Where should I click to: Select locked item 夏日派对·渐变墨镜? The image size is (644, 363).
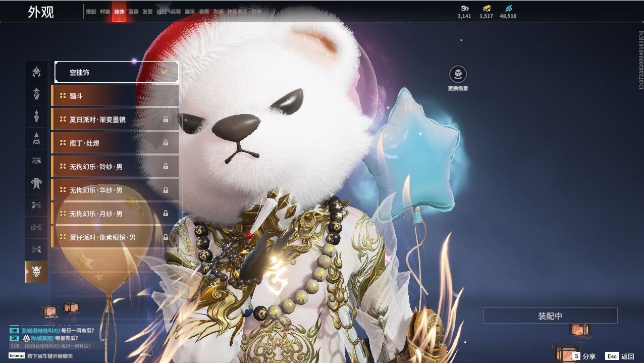(x=116, y=120)
